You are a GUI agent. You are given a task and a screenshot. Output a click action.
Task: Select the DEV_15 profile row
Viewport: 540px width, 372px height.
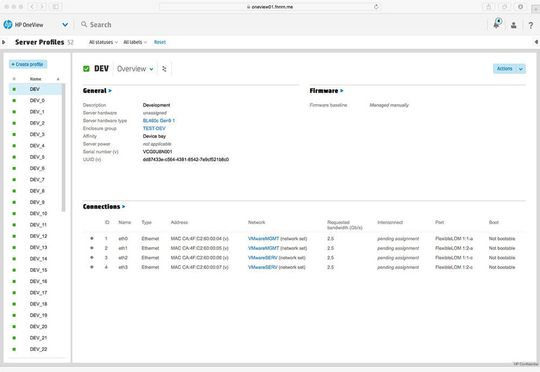[x=35, y=270]
